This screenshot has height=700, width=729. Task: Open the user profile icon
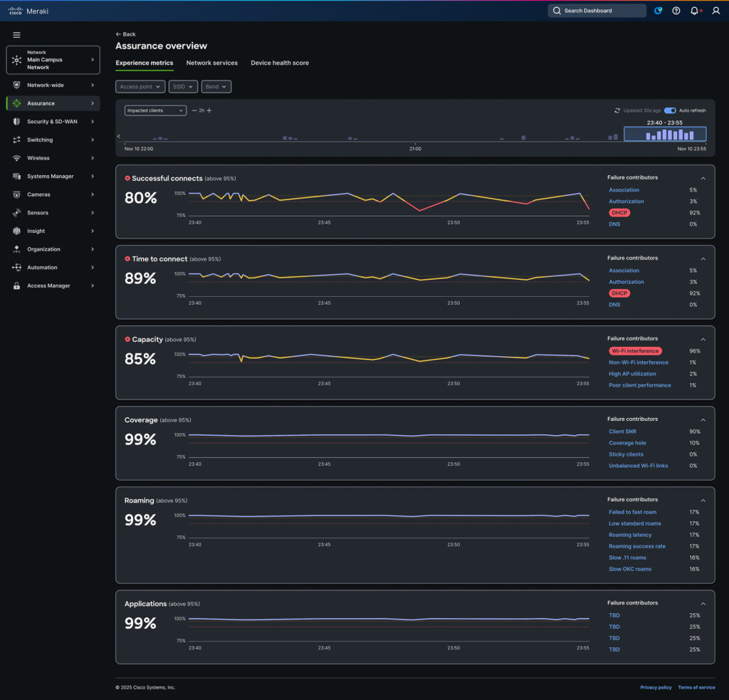coord(716,11)
